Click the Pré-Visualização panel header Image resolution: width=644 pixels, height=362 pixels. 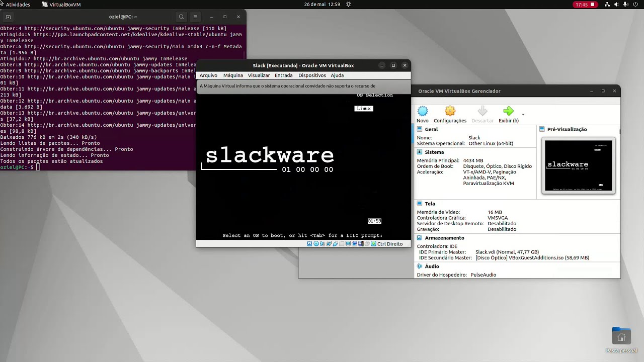tap(567, 129)
